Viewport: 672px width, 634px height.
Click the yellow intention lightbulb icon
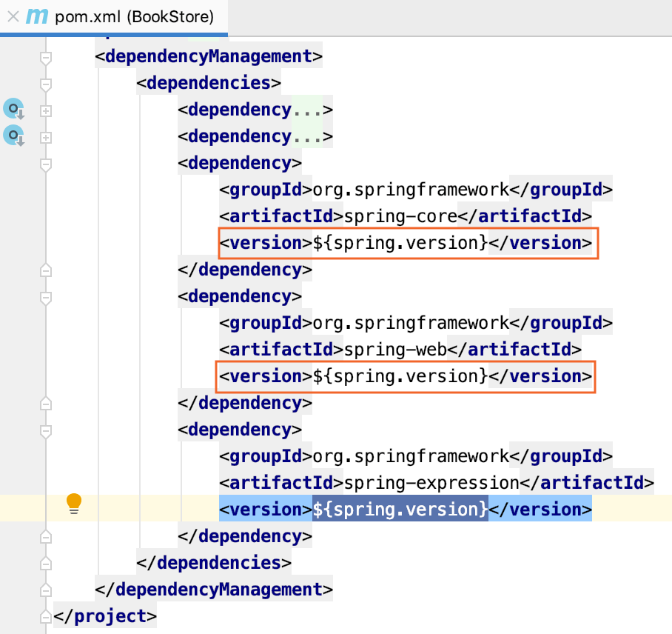pyautogui.click(x=74, y=503)
